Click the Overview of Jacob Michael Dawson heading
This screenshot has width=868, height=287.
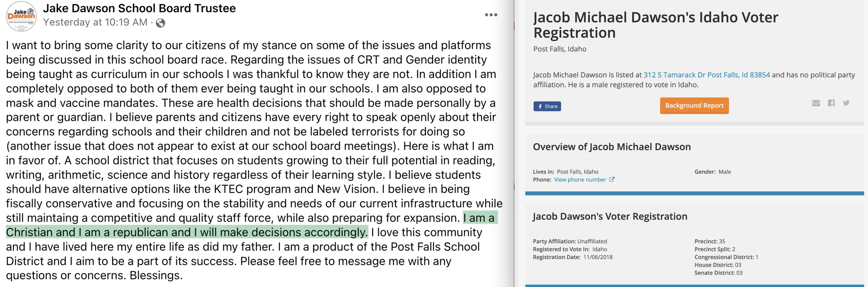(612, 147)
